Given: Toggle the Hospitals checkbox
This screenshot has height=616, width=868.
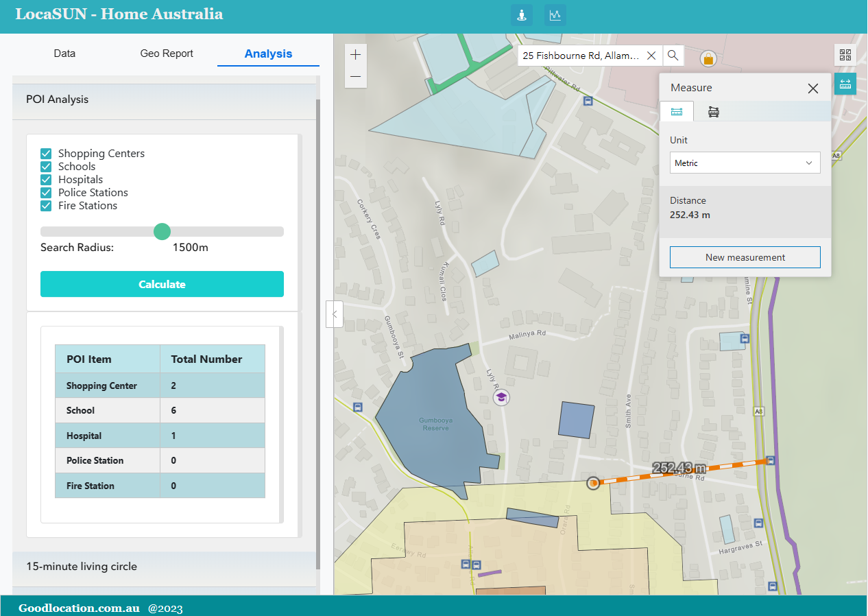Looking at the screenshot, I should [x=46, y=180].
